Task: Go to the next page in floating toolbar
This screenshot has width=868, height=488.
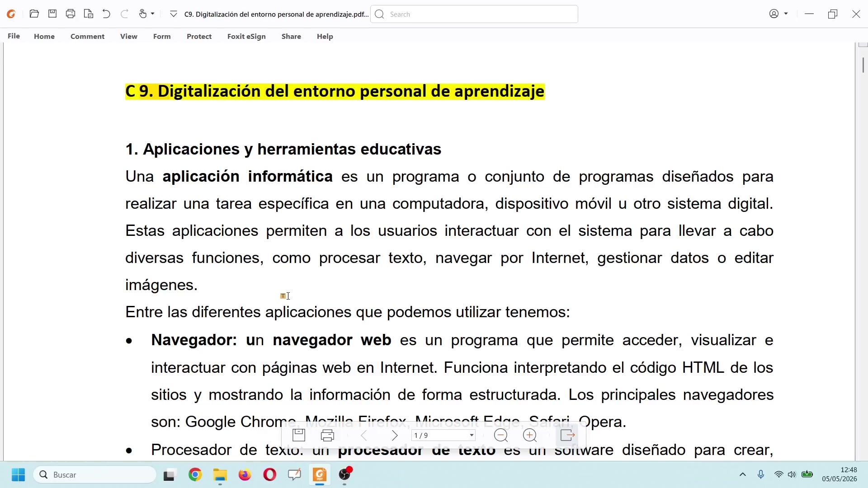Action: (395, 436)
